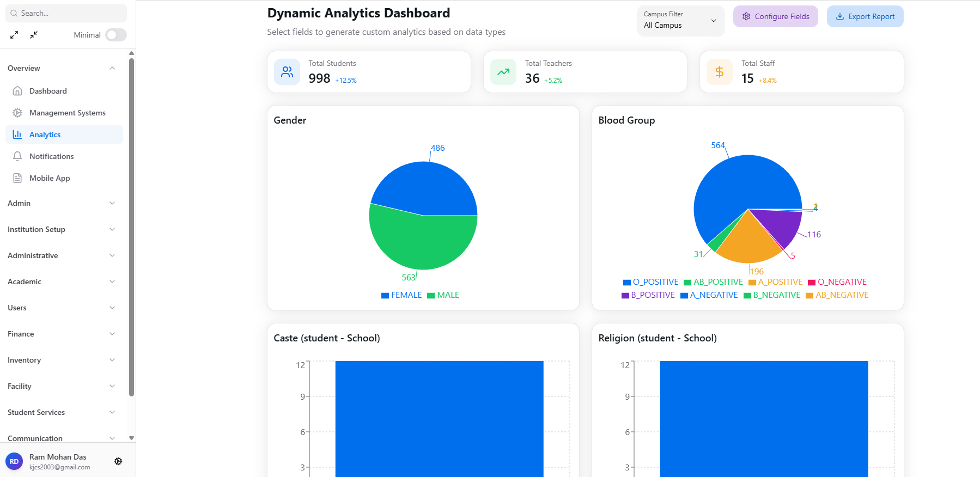This screenshot has width=980, height=477.
Task: Expand the Finance sidebar section
Action: pos(61,334)
